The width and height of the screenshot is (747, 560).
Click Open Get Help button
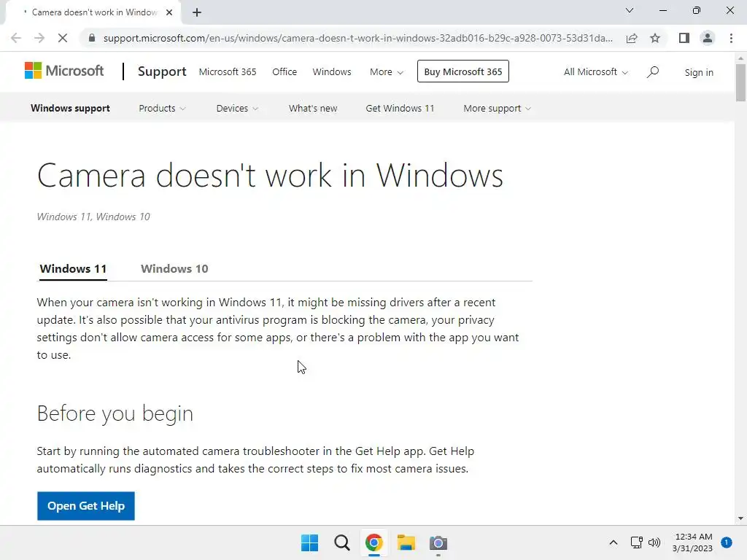(86, 506)
